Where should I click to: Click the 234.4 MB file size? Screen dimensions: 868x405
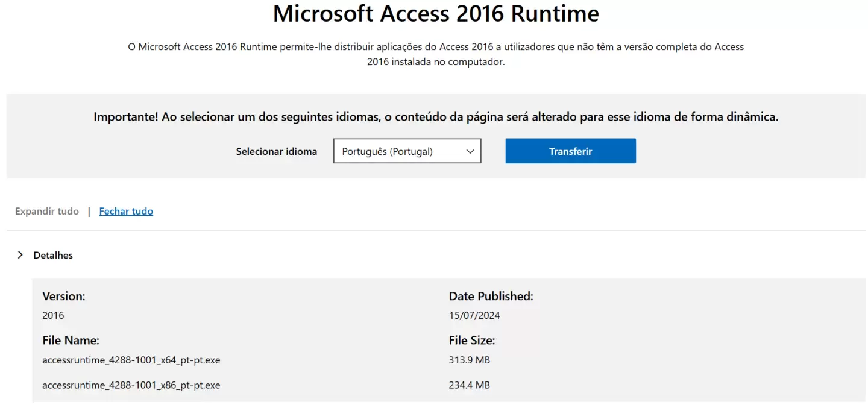470,385
